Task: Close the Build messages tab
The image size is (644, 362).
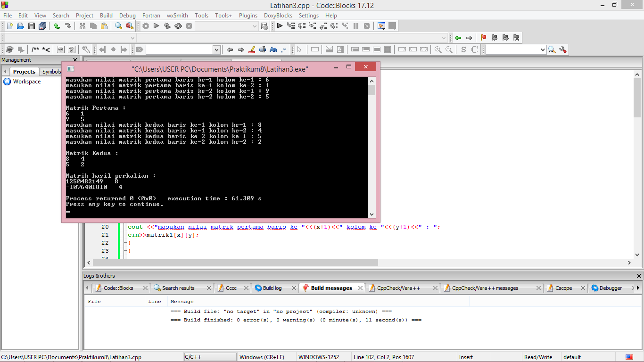Action: coord(361,288)
